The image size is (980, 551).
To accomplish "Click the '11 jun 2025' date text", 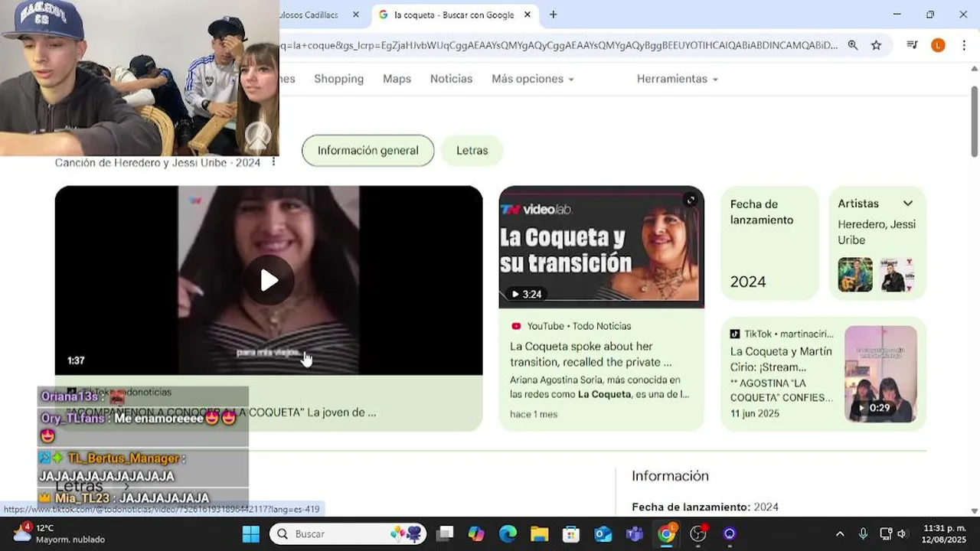I will (755, 413).
